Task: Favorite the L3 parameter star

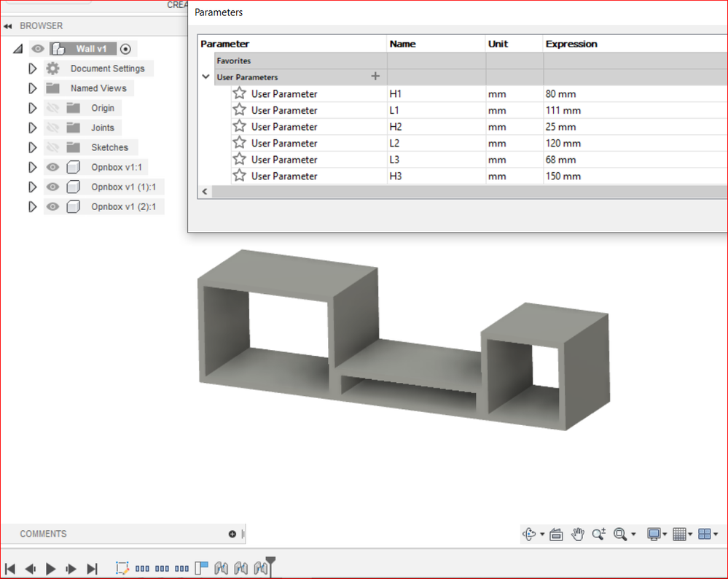Action: pos(240,159)
